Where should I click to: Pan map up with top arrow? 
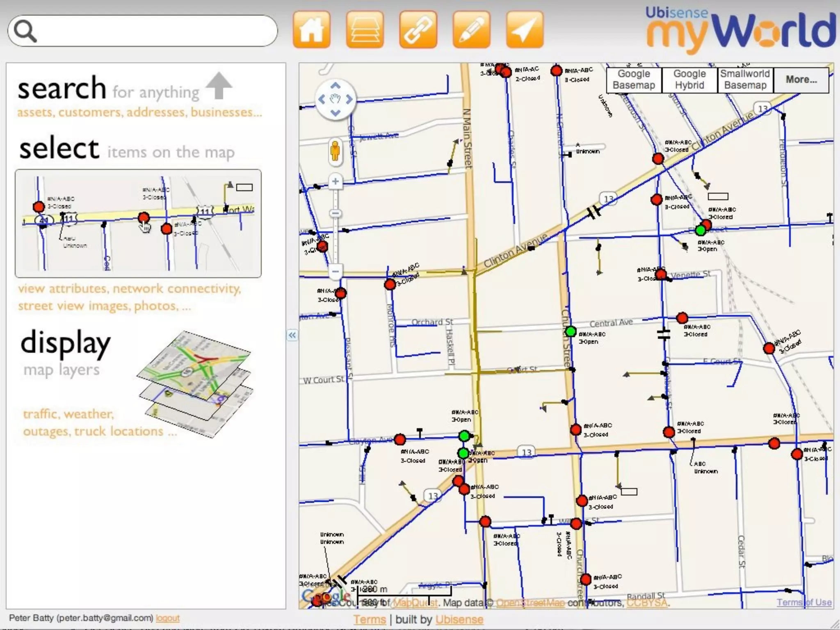tap(336, 86)
